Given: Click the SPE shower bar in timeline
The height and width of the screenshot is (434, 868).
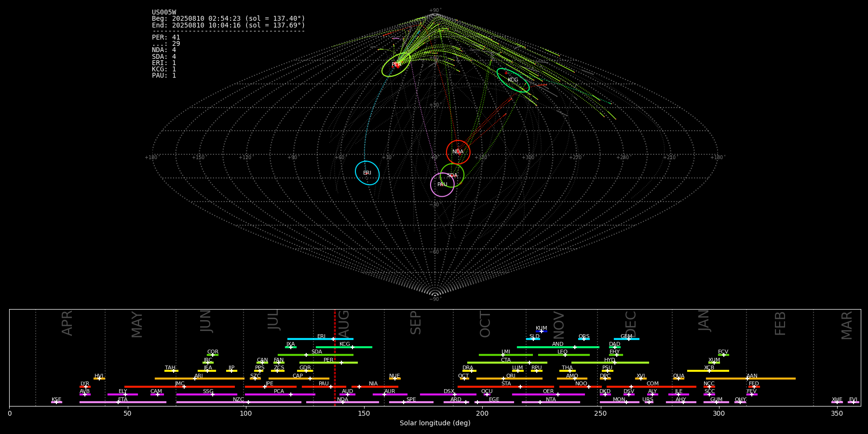Looking at the screenshot, I should click(411, 402).
